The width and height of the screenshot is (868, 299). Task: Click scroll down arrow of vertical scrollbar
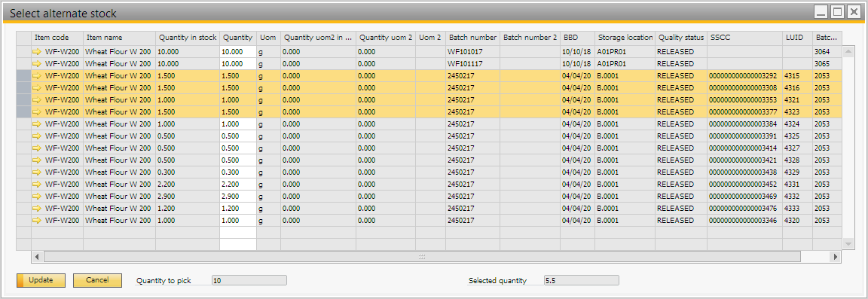click(848, 243)
